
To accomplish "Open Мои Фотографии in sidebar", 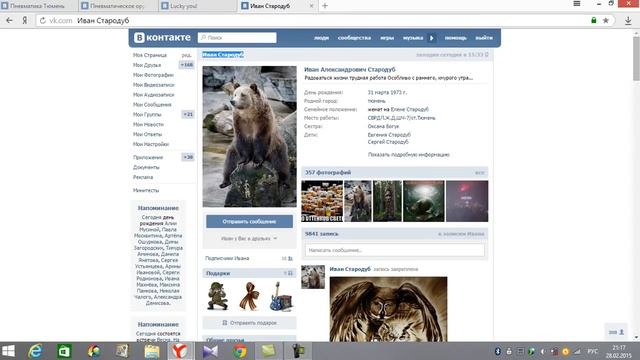I will (x=153, y=75).
